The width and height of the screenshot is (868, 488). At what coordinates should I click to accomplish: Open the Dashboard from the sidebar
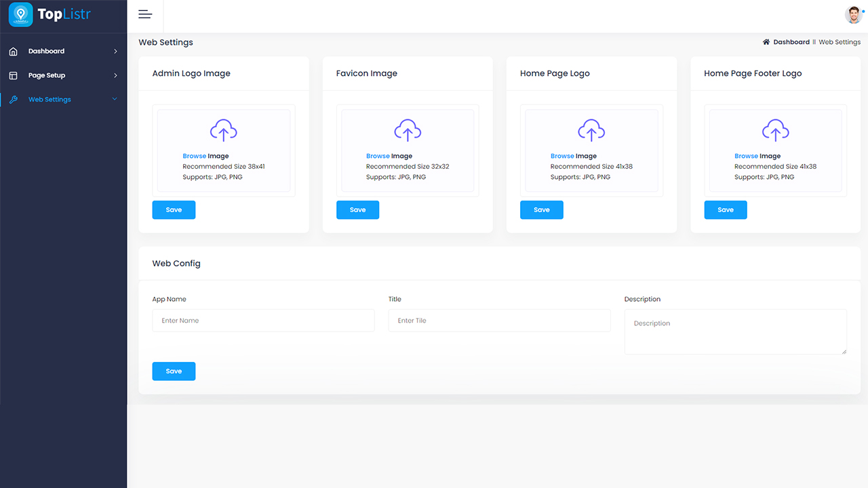tap(47, 51)
